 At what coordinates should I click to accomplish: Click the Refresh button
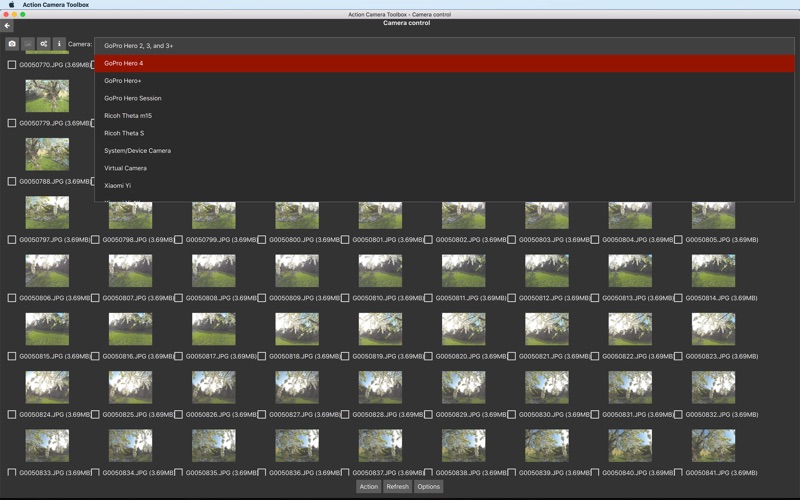click(397, 487)
